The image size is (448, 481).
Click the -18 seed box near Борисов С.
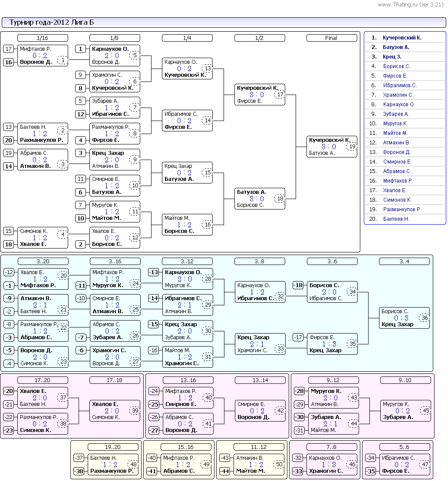coord(298,285)
